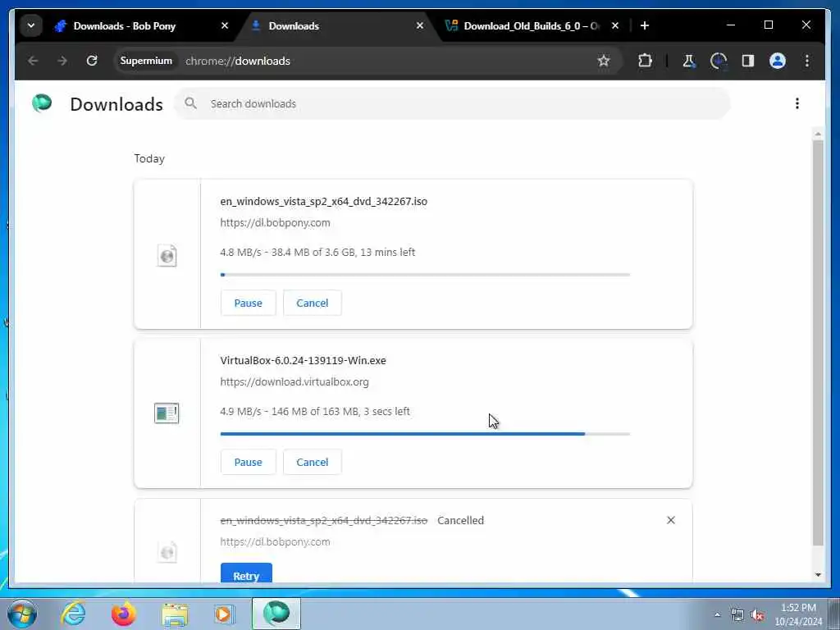Click the en_windows_vista_sp2 ISO filename in progress

pyautogui.click(x=323, y=202)
